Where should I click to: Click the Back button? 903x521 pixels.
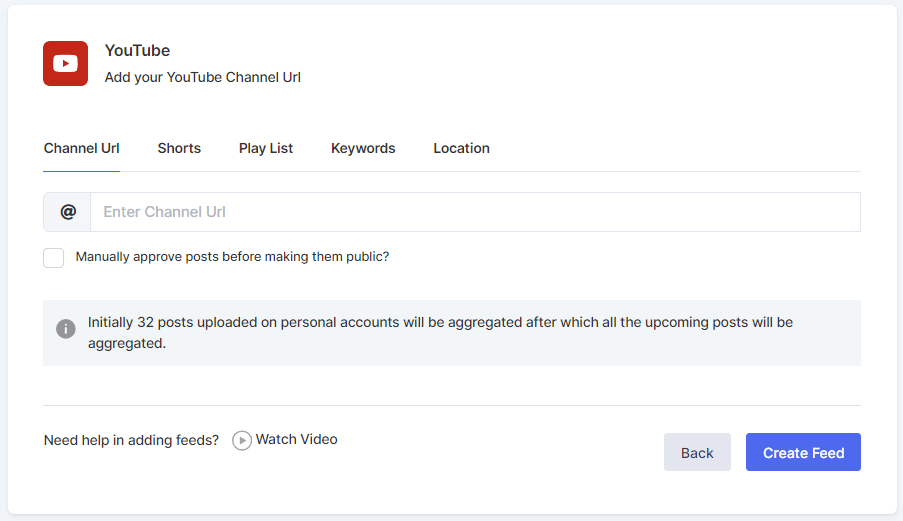pos(697,453)
